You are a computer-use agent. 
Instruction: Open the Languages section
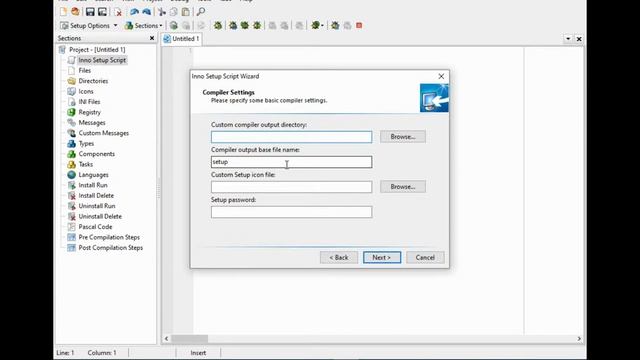(93, 175)
